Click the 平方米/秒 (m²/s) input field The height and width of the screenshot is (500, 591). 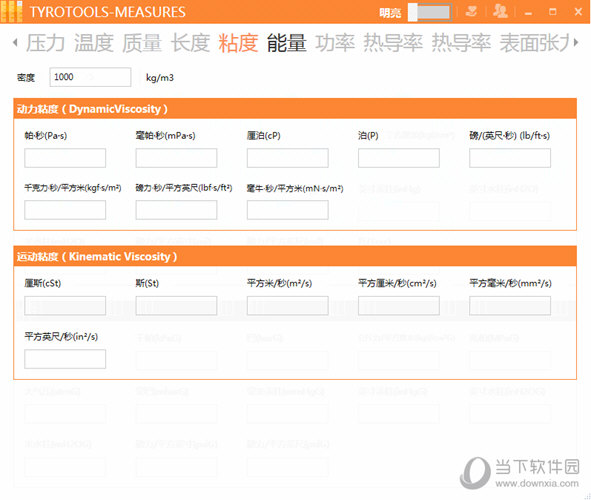coord(288,306)
